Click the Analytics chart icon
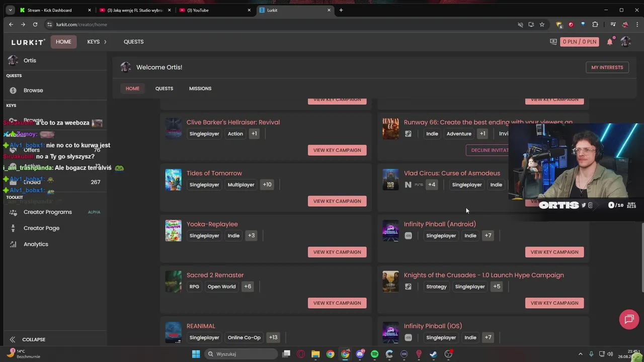This screenshot has width=644, height=362. pyautogui.click(x=13, y=244)
